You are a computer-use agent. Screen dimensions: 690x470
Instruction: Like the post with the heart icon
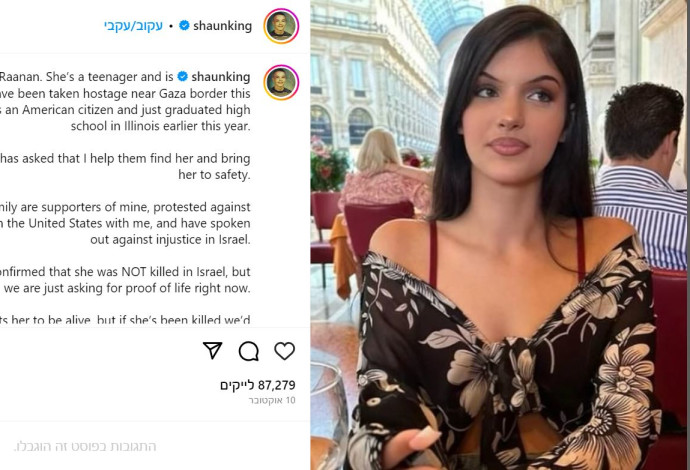click(284, 351)
